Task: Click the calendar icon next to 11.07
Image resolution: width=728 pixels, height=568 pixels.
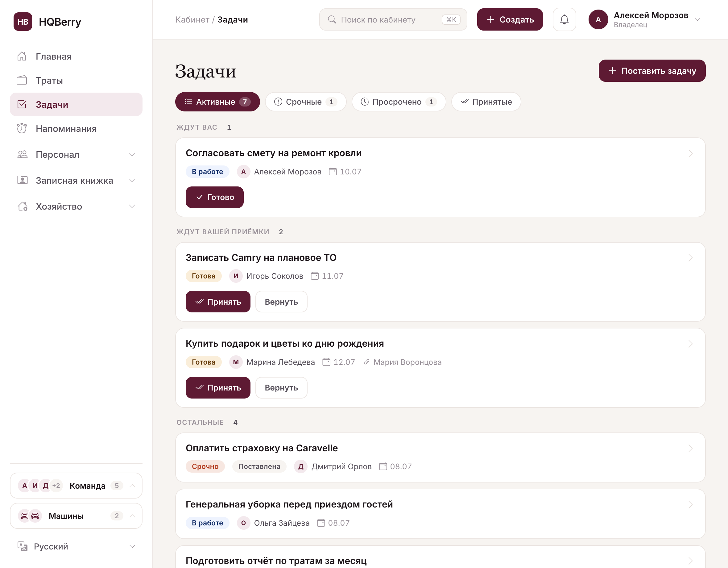Action: click(315, 276)
